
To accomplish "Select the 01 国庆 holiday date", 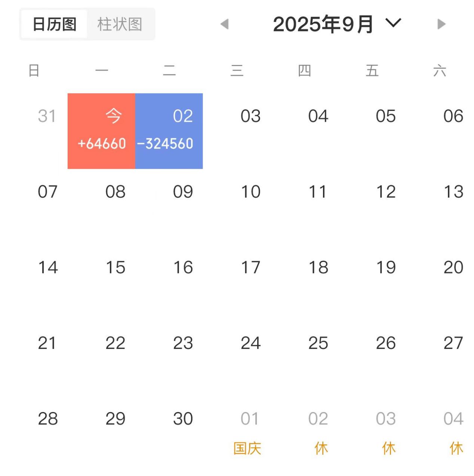I will [249, 433].
